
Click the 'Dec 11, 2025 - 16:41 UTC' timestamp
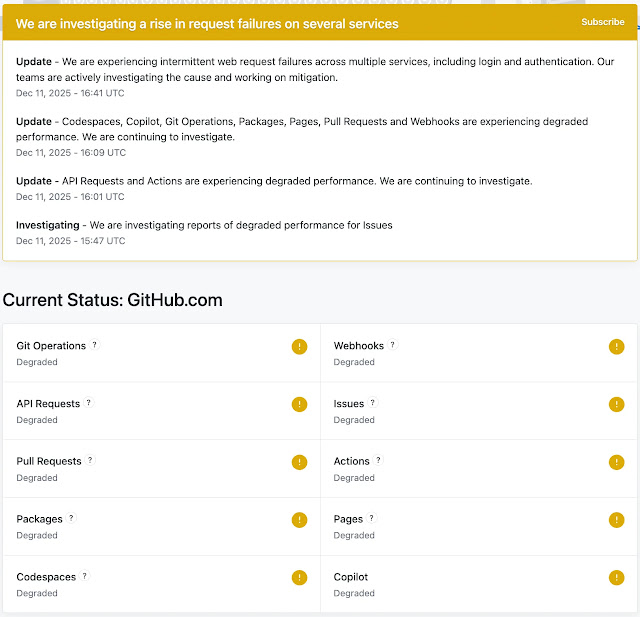point(70,93)
